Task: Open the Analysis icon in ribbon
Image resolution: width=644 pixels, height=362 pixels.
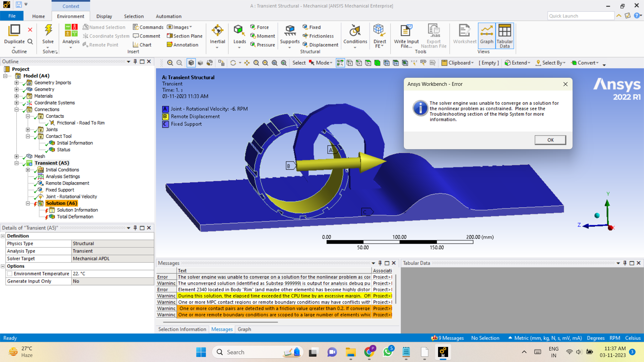Action: (x=71, y=30)
